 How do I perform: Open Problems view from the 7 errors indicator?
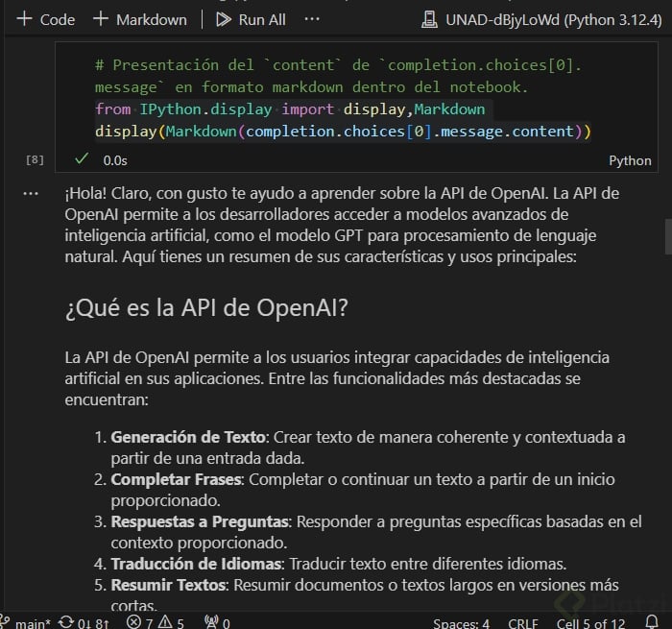(140, 622)
